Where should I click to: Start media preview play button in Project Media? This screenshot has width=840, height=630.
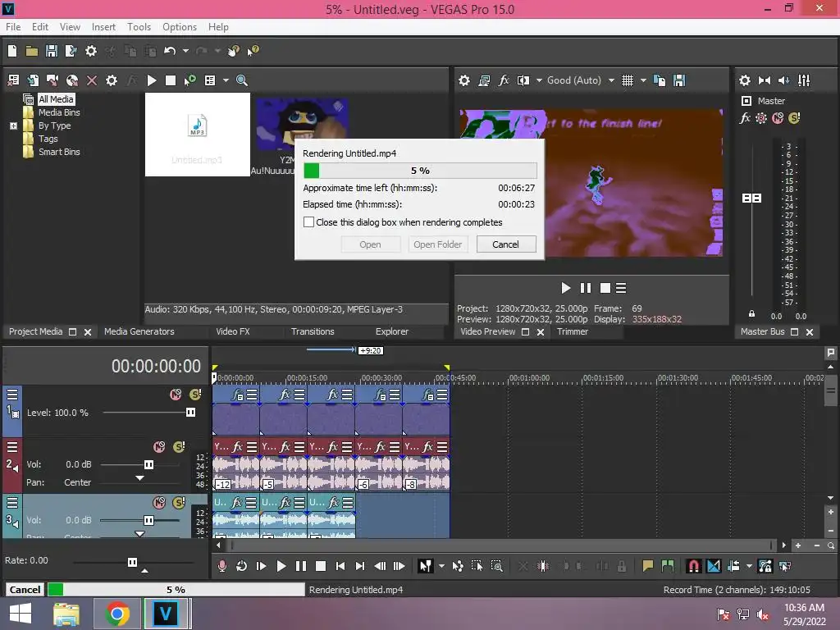(152, 80)
